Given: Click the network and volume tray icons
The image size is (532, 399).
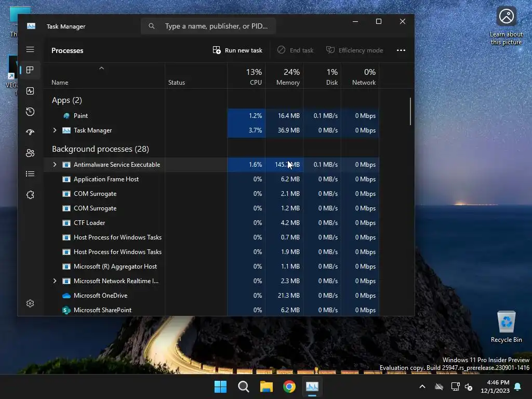Looking at the screenshot, I should pos(462,387).
